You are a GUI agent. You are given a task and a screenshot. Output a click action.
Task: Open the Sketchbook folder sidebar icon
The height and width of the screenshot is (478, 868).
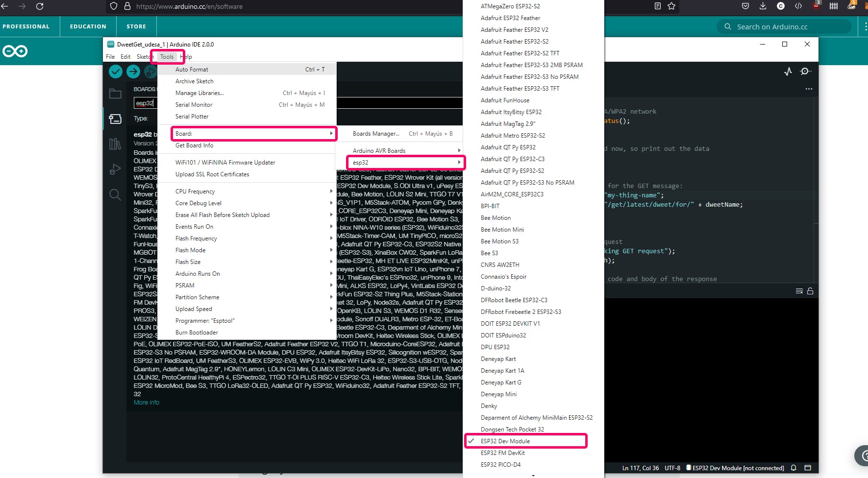coord(115,94)
